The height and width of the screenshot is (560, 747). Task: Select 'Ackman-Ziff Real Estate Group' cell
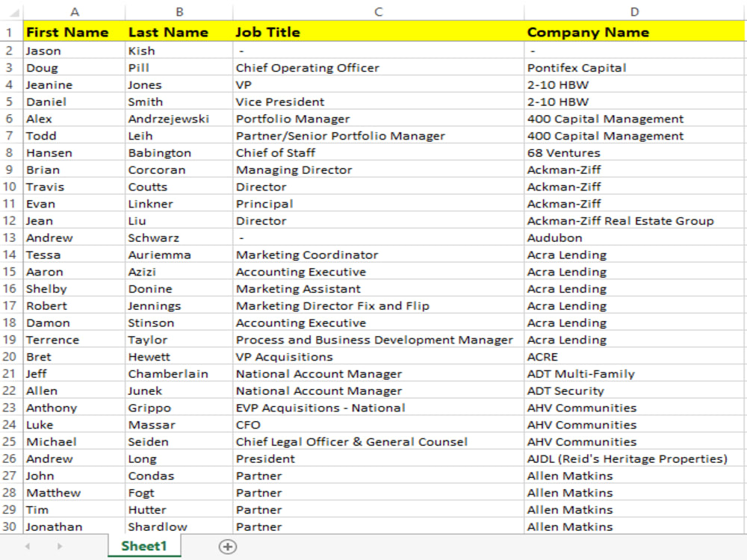click(634, 220)
